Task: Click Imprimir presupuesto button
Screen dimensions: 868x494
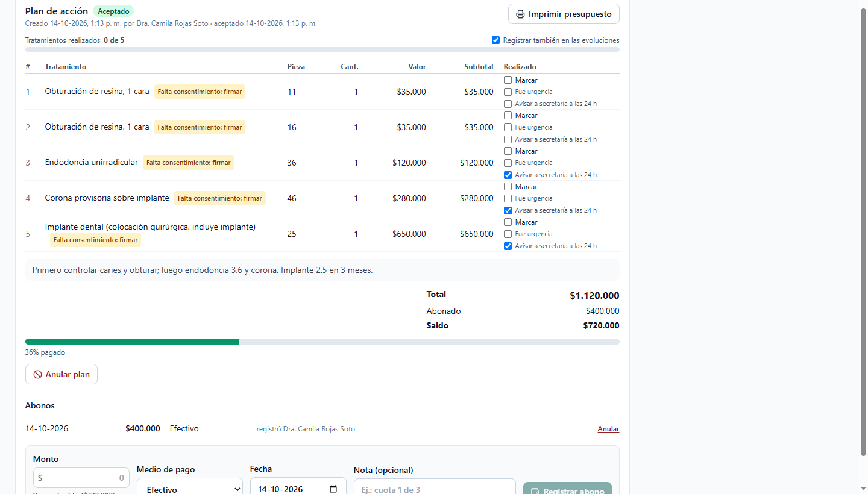Action: pos(564,14)
